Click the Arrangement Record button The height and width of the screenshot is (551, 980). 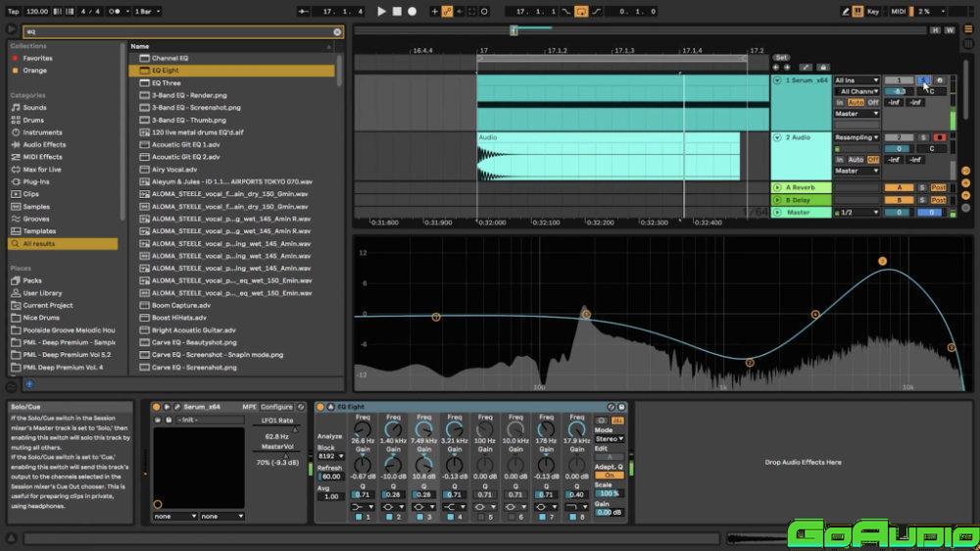tap(412, 11)
